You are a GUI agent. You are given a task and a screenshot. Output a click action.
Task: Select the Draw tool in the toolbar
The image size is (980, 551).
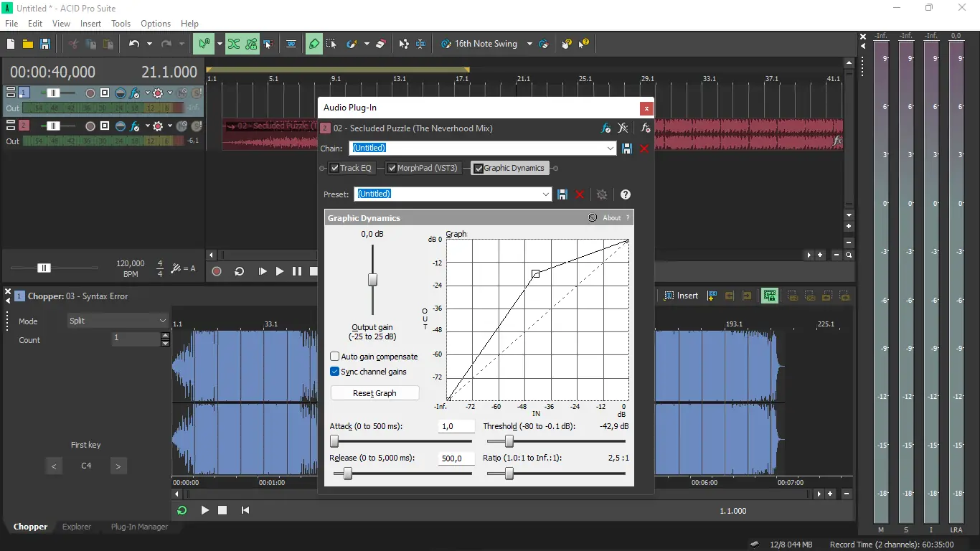coord(314,44)
